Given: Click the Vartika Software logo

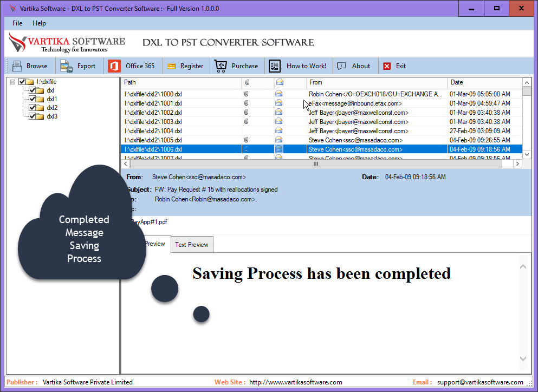Looking at the screenshot, I should [67, 43].
